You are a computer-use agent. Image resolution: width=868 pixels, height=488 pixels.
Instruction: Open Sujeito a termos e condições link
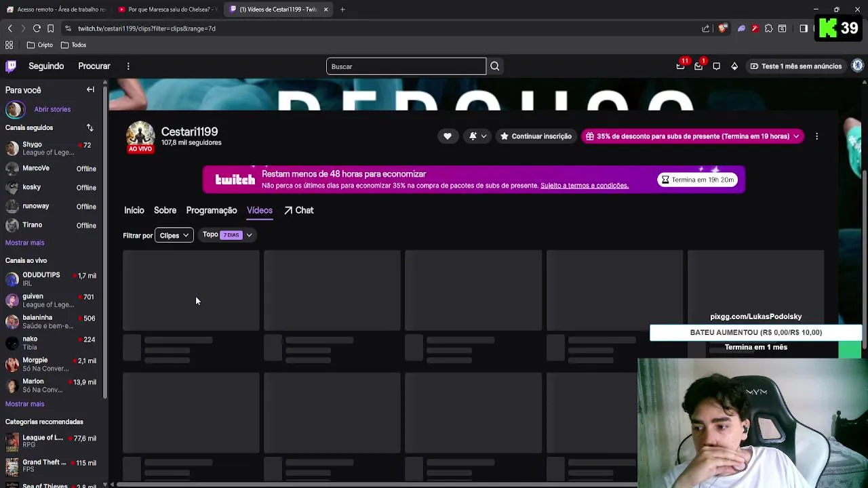(585, 186)
